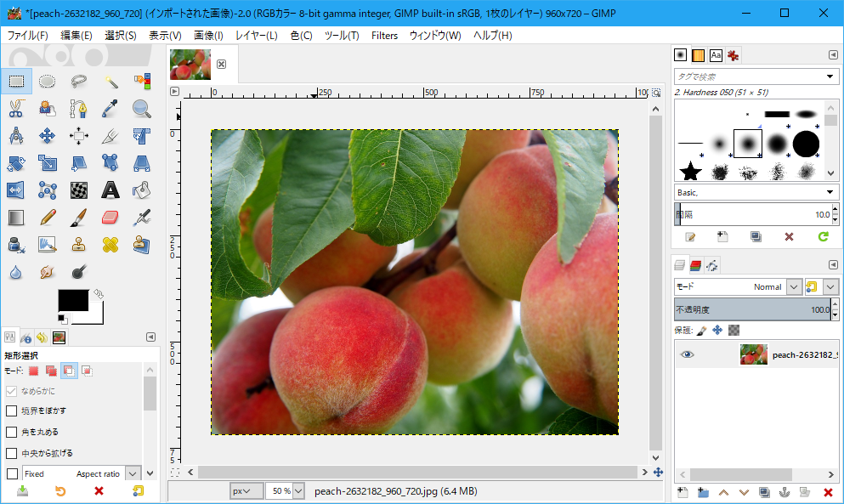Select the Zoom magnifier tool
This screenshot has width=844, height=504.
[142, 109]
